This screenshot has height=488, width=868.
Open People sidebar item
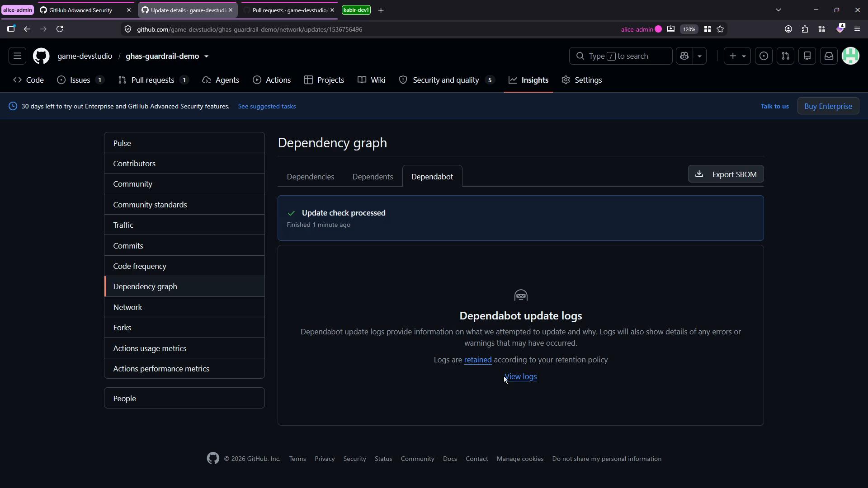click(x=184, y=399)
